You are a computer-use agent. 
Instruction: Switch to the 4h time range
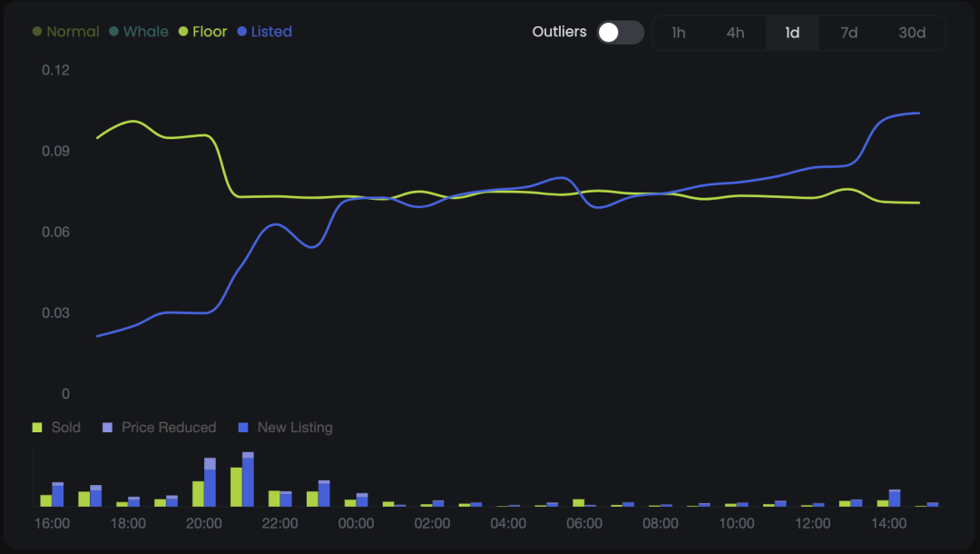coord(735,33)
